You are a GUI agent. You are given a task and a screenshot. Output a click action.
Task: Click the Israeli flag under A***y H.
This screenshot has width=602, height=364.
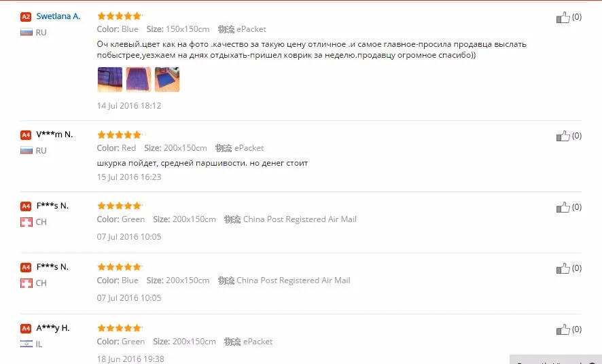pyautogui.click(x=26, y=344)
